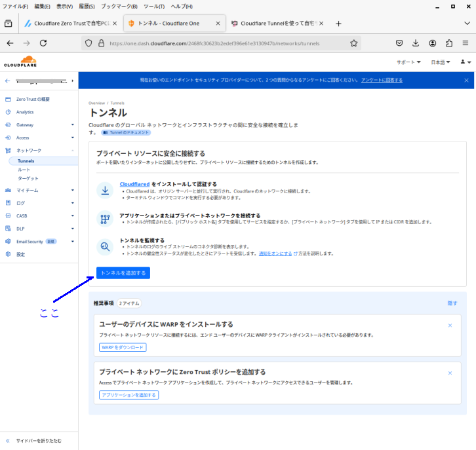Bookmark page with the star icon
This screenshot has height=450, width=476.
coord(353,43)
